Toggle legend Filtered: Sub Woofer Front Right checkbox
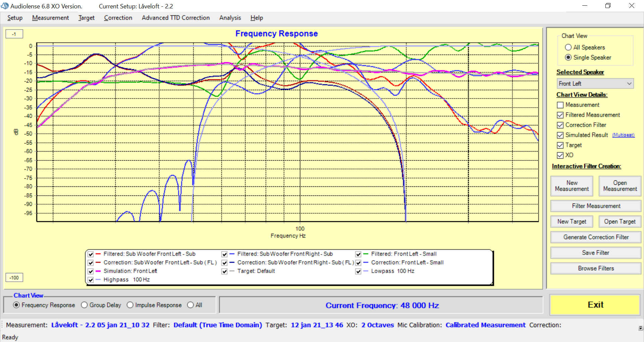Screen dimensions: 644x342 tap(224, 254)
